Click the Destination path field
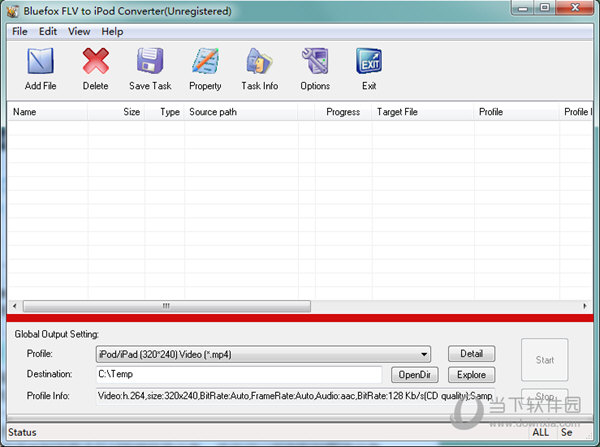This screenshot has width=600, height=447. point(239,374)
